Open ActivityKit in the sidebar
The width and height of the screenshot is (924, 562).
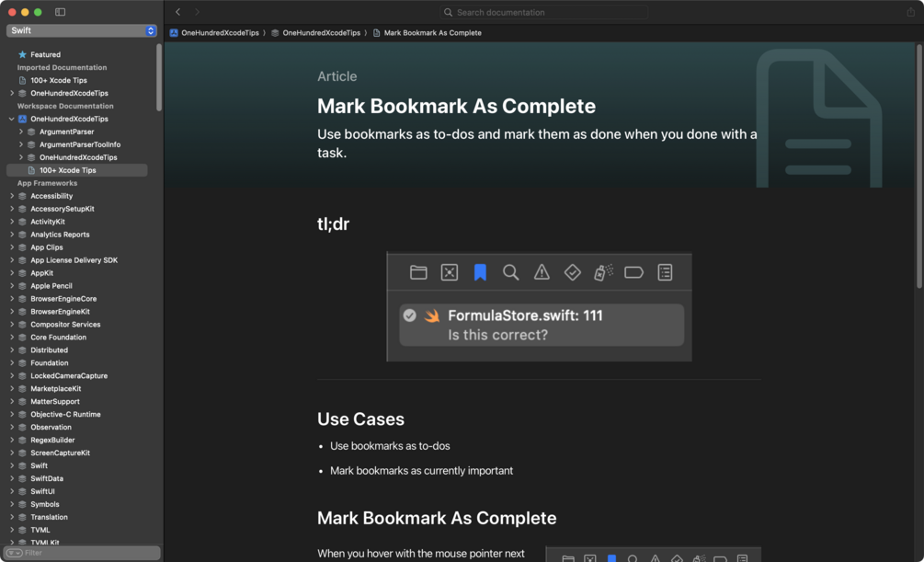click(48, 222)
